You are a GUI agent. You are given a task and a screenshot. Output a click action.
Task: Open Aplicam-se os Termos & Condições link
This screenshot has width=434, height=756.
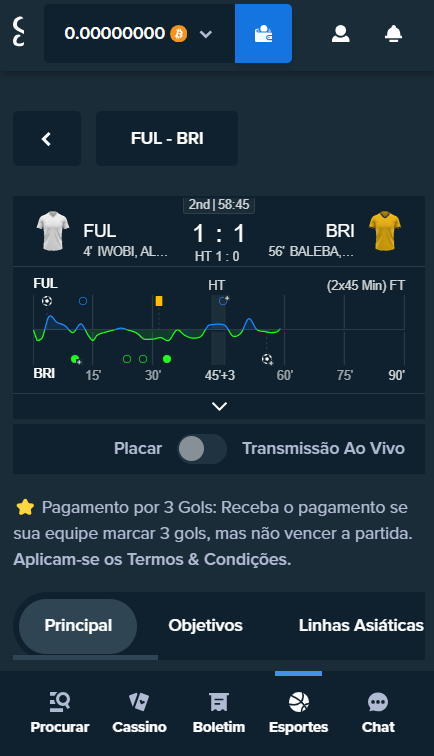(152, 559)
